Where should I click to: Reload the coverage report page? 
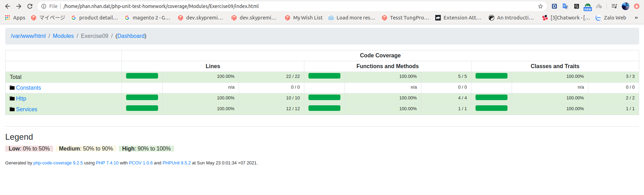point(30,6)
